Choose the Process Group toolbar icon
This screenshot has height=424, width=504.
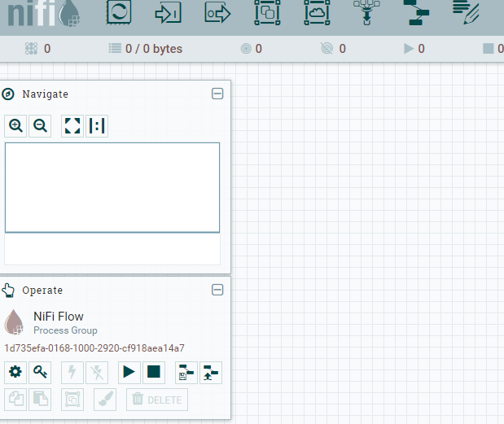[x=267, y=13]
